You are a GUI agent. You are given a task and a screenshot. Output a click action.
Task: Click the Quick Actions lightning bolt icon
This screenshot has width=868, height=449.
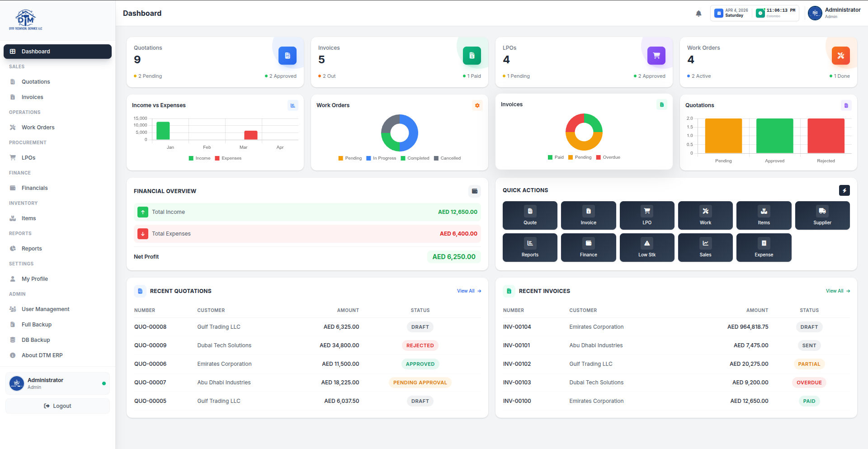[844, 190]
